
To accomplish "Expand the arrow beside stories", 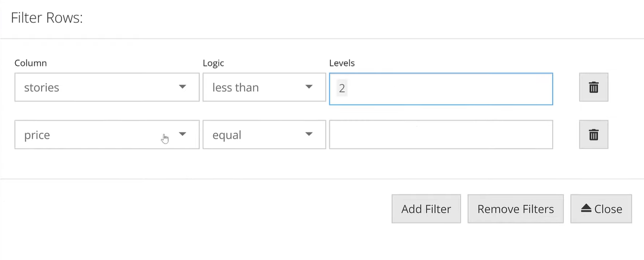I will click(183, 87).
